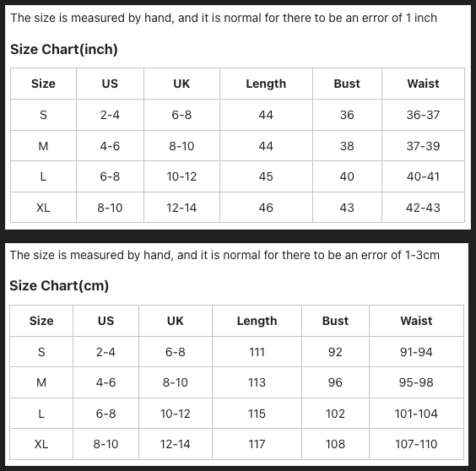This screenshot has width=476, height=471.
Task: Select the Length header in inch chart
Action: click(266, 84)
